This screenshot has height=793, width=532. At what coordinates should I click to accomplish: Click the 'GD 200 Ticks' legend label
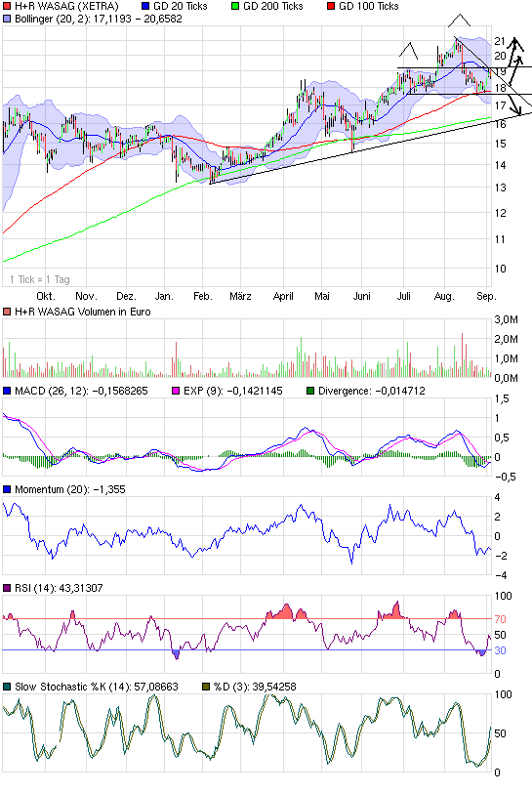tap(273, 7)
